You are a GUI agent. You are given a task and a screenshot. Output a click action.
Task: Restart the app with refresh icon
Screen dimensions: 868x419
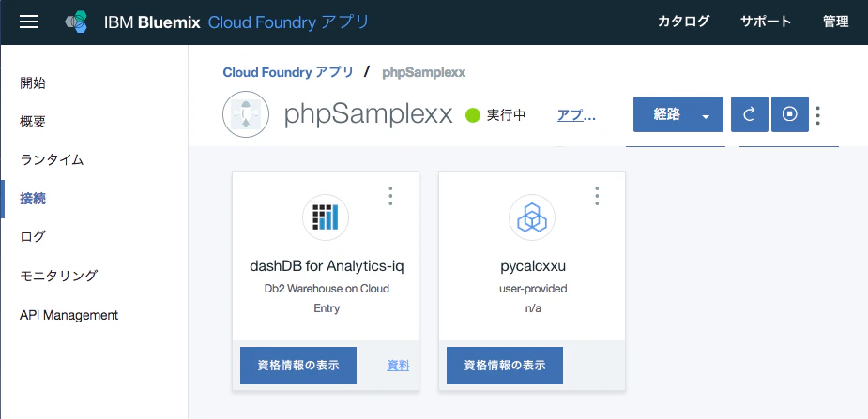tap(749, 114)
